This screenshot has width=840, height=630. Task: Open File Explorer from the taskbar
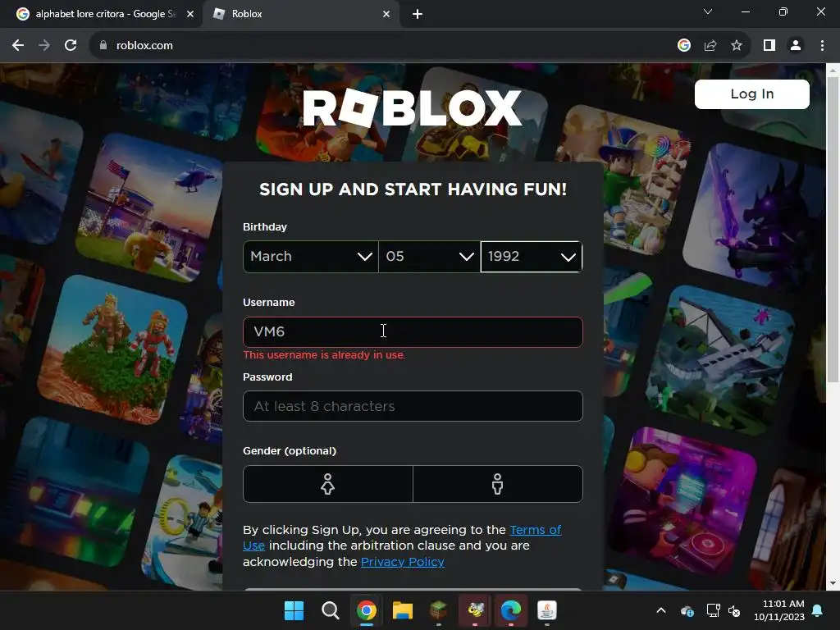click(x=402, y=610)
